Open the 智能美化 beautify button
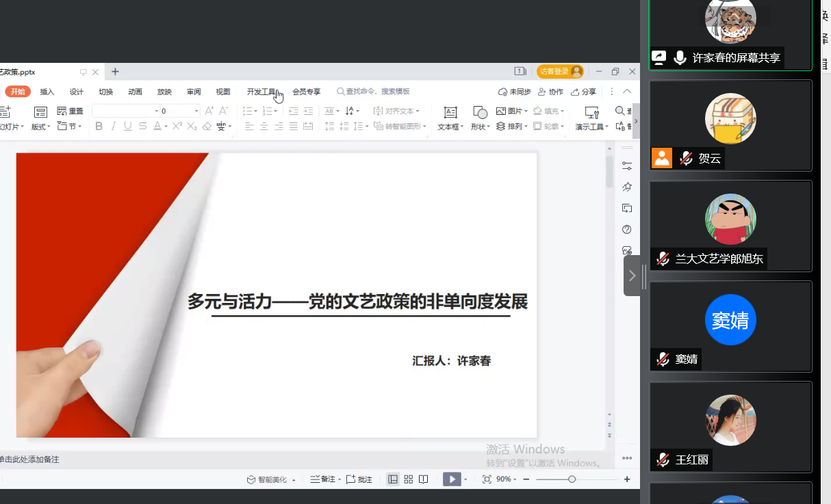 pyautogui.click(x=271, y=479)
